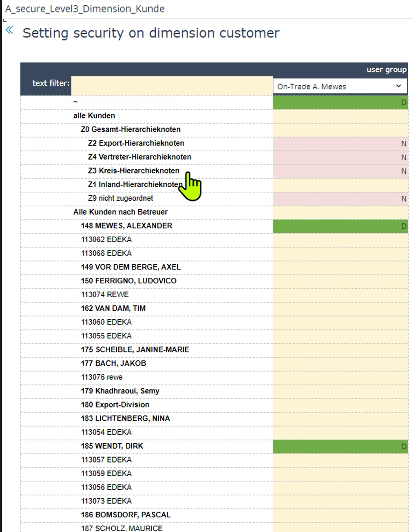Viewport: 413px width, 532px height.
Task: Click the 113074 REWE customer row
Action: 105,295
